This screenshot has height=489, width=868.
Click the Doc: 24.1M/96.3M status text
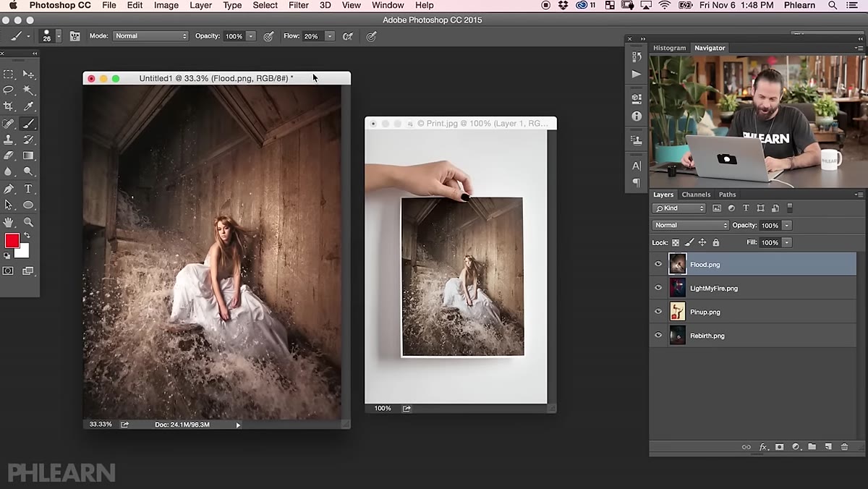pyautogui.click(x=182, y=425)
